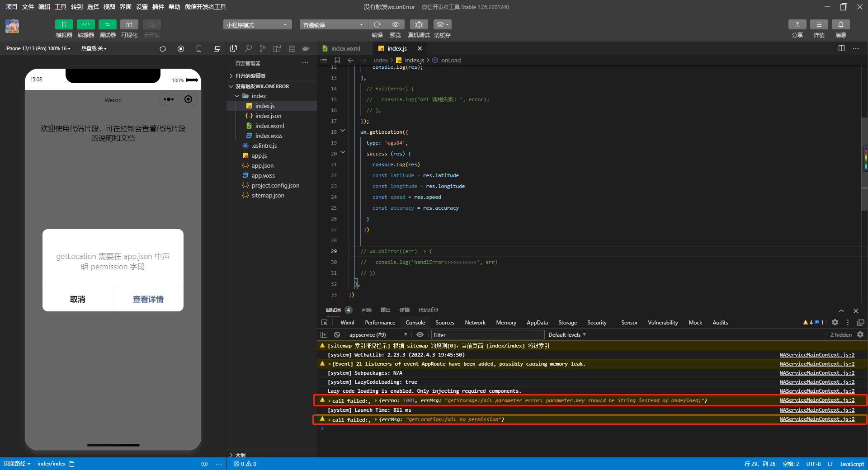Open real device debugging (真机调试)
This screenshot has width=868, height=470.
click(x=419, y=24)
